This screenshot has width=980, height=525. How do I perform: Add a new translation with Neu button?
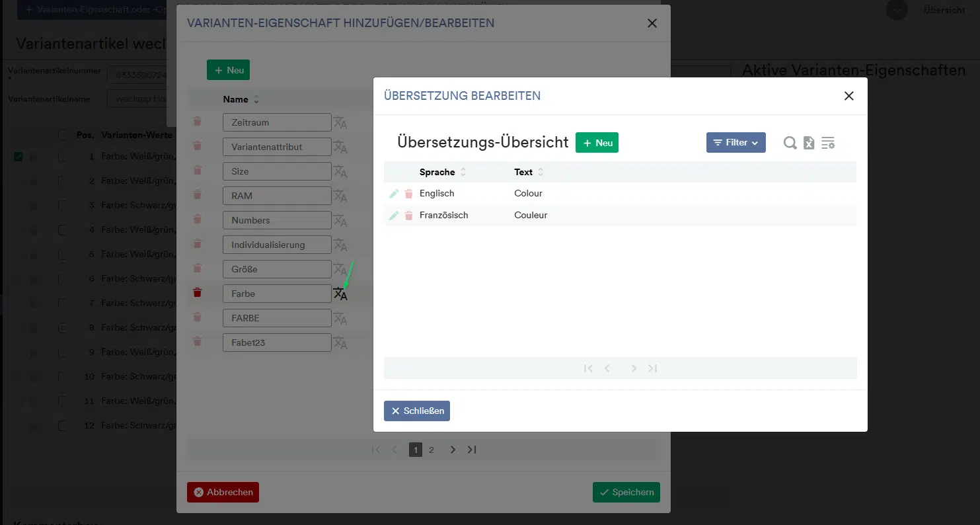(597, 143)
